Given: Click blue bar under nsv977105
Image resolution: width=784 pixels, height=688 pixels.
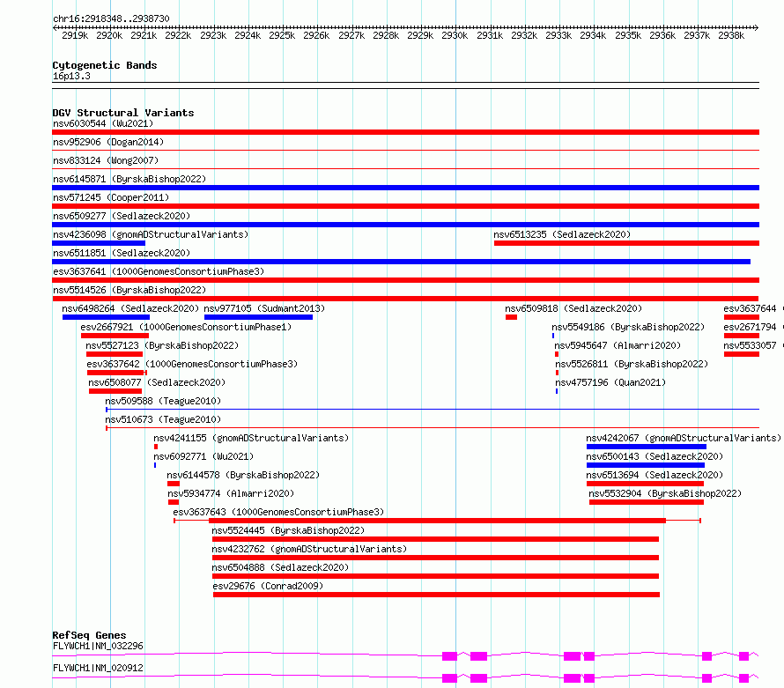Looking at the screenshot, I should point(258,317).
